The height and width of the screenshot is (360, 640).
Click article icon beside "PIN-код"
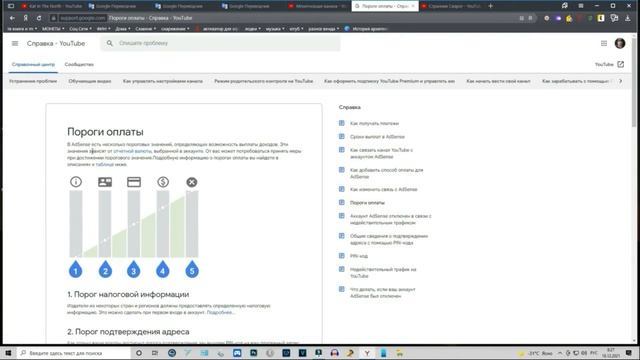[342, 256]
